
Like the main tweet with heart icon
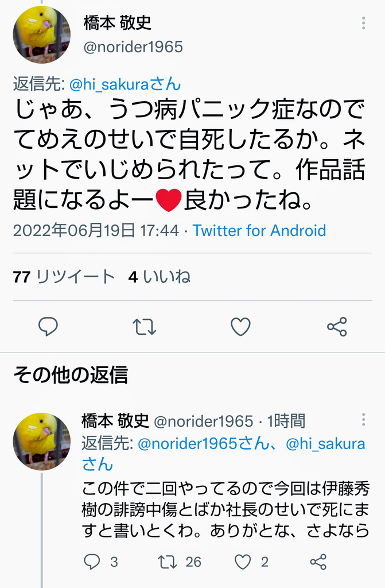(x=240, y=327)
